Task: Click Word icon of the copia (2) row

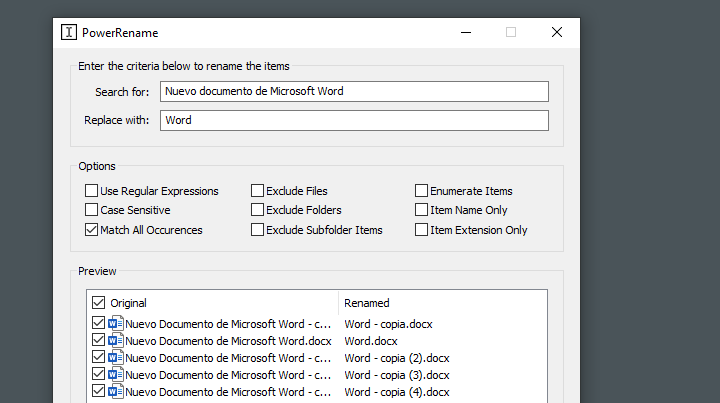Action: pos(115,358)
